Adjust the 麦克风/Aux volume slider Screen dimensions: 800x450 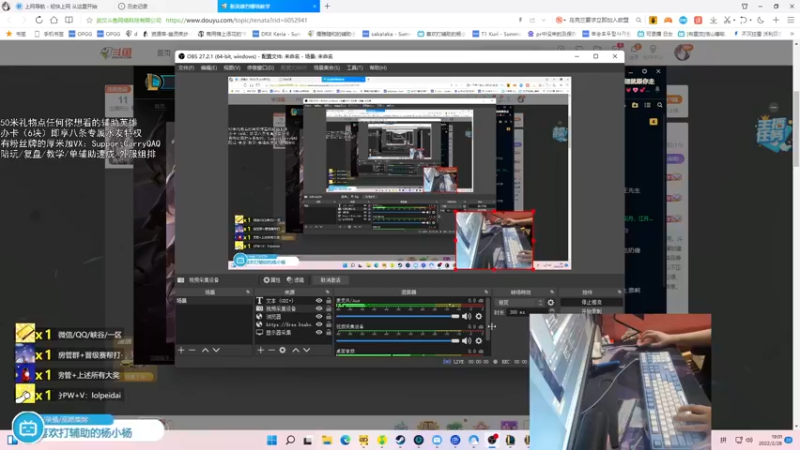coord(398,316)
